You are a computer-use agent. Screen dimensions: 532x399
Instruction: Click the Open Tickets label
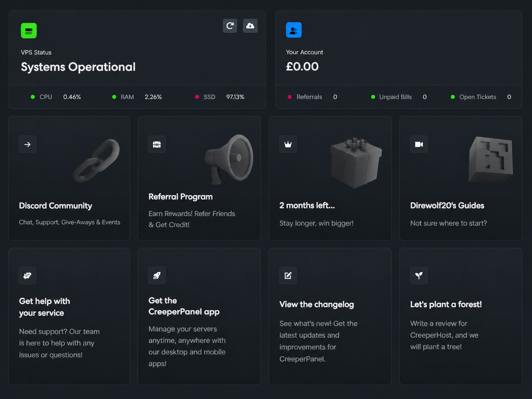(x=478, y=97)
